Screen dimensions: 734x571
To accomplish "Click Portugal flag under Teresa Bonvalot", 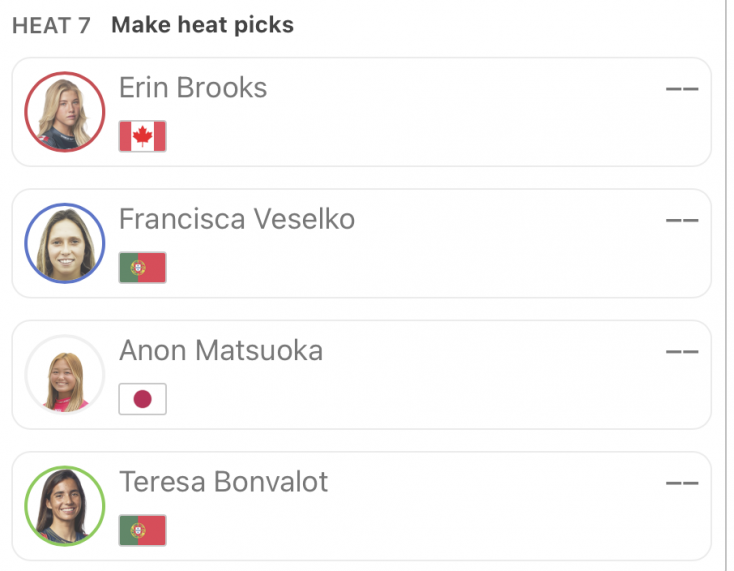I will (142, 530).
